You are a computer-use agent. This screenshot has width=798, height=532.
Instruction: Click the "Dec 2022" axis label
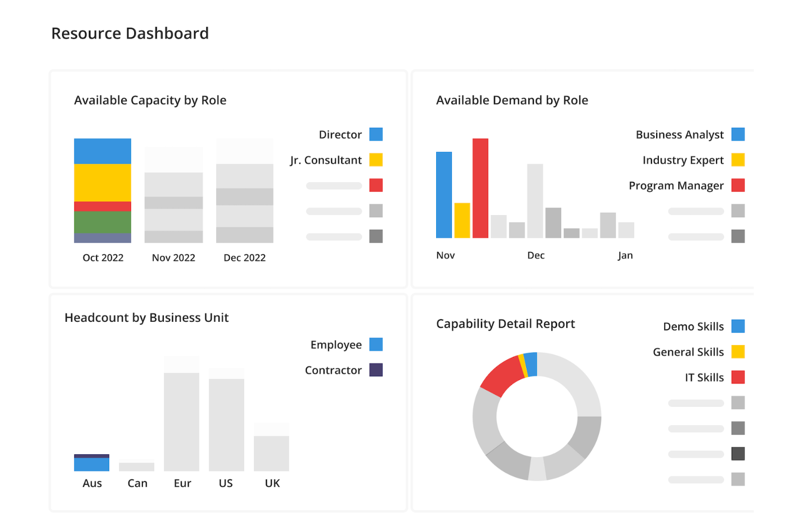pyautogui.click(x=245, y=258)
